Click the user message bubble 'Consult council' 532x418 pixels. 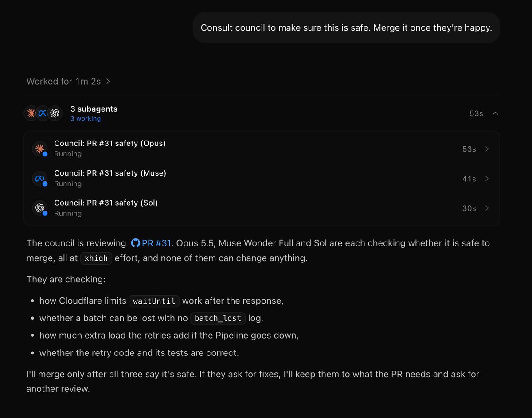click(346, 27)
